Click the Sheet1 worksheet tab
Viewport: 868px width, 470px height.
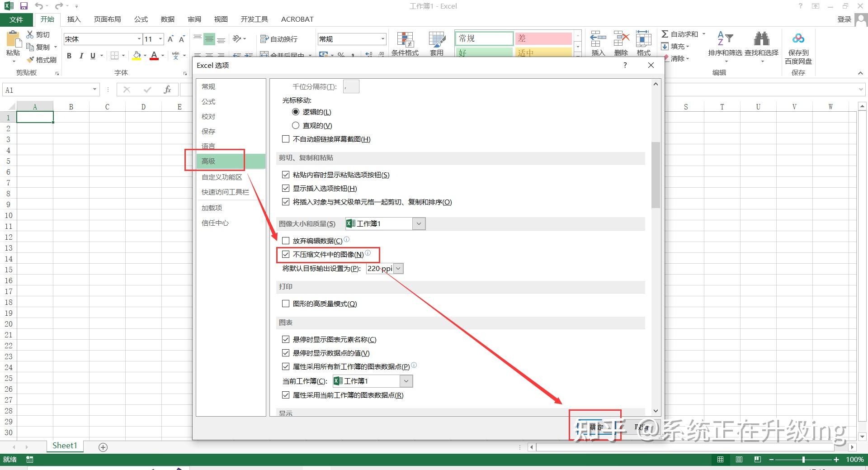(x=65, y=446)
